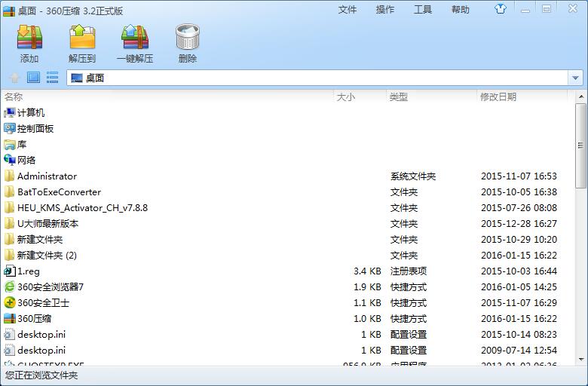Viewport: 588px width, 386px height.
Task: Sort by 修改日期 column header
Action: (x=498, y=96)
